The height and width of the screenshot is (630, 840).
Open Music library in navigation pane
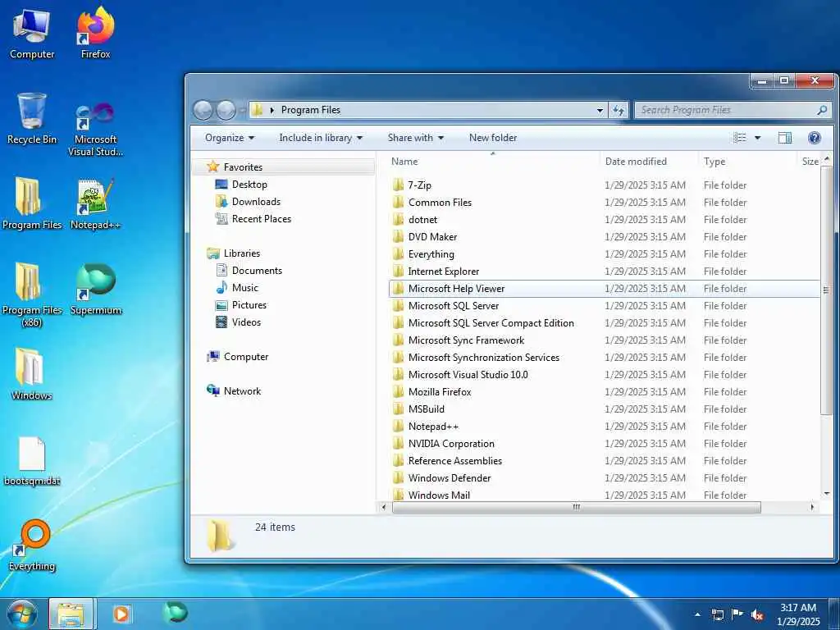tap(244, 288)
